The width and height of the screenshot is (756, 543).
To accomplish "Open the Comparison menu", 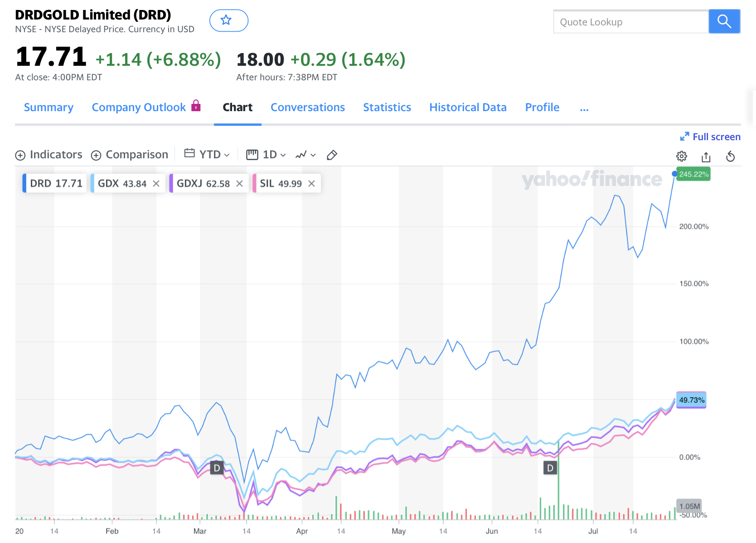I will pos(130,155).
